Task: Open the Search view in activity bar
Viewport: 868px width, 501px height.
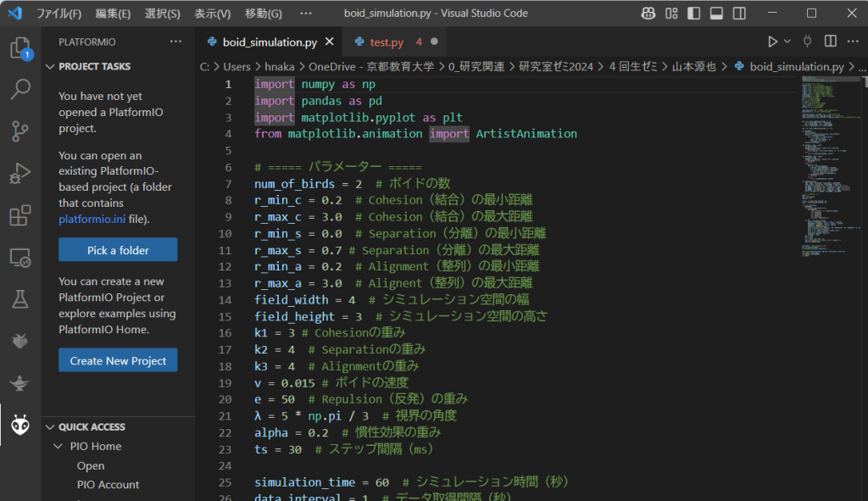Action: click(19, 88)
